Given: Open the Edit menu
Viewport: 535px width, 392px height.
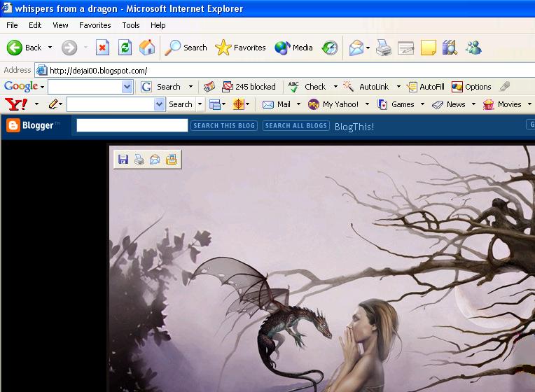Looking at the screenshot, I should click(x=35, y=25).
